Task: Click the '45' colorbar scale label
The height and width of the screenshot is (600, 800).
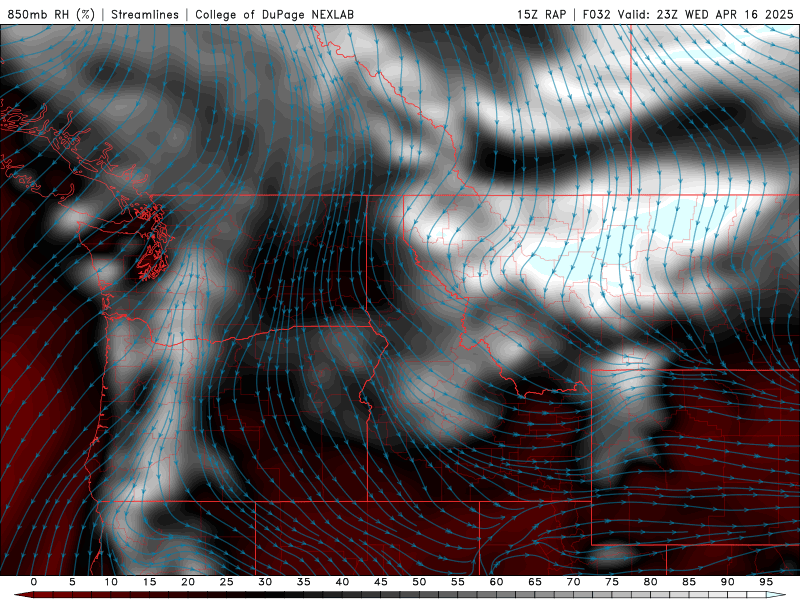Action: [x=381, y=582]
